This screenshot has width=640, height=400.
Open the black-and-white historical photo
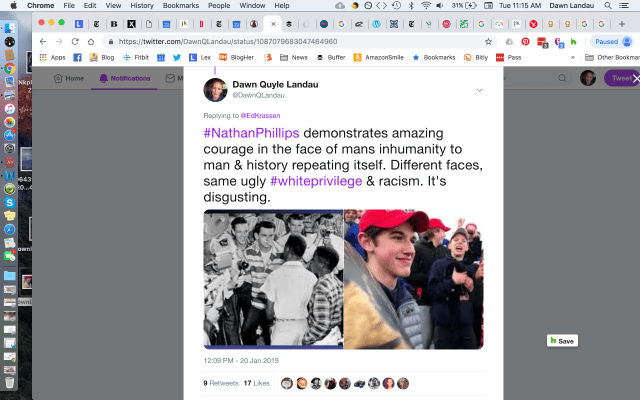click(273, 279)
